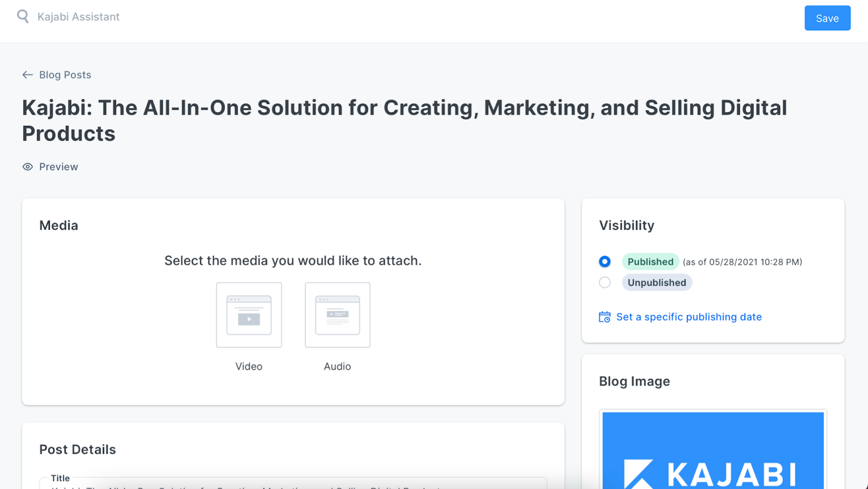Click the search magnifier icon

(x=23, y=16)
